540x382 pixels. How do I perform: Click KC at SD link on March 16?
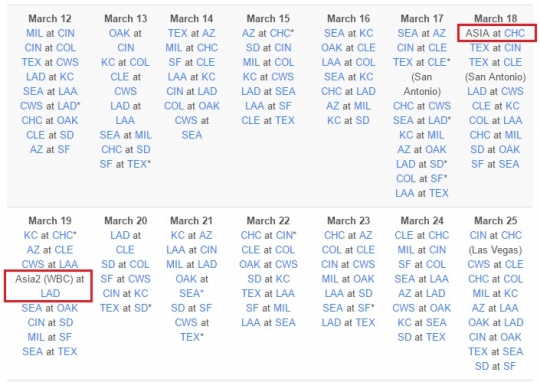pyautogui.click(x=348, y=120)
